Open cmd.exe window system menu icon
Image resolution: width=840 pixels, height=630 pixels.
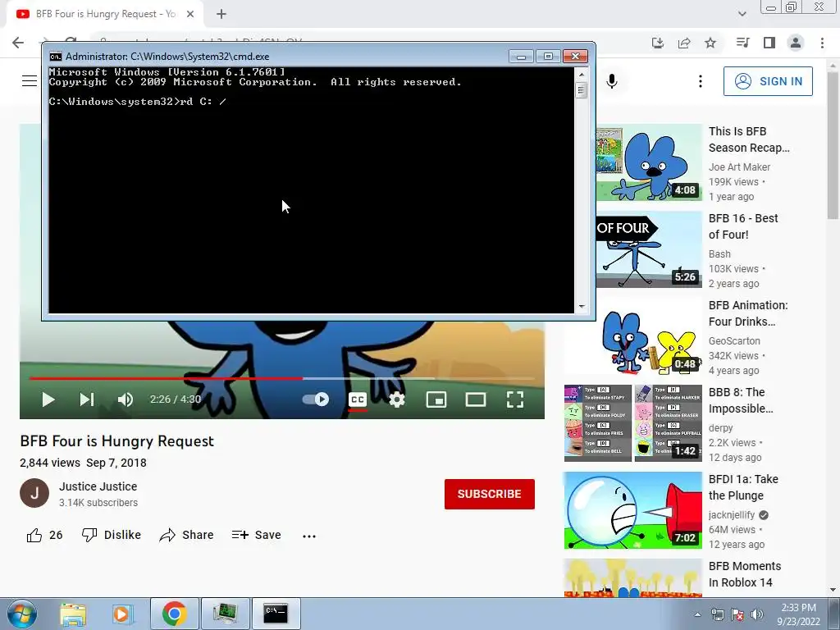click(55, 57)
